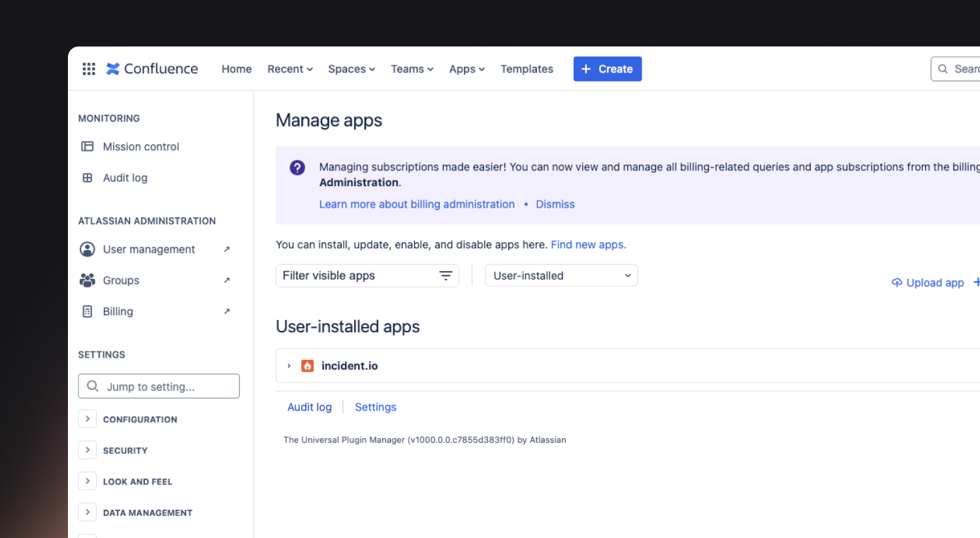Screen dimensions: 980x538
Task: Click the incident.io flame icon
Action: pos(307,366)
